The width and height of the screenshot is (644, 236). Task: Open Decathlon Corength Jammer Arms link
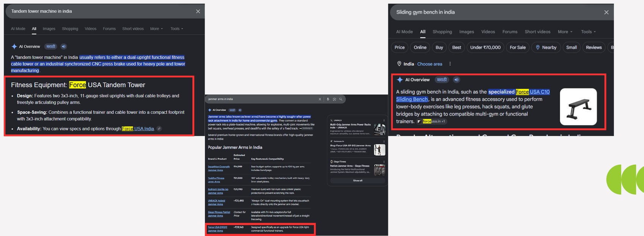219,168
